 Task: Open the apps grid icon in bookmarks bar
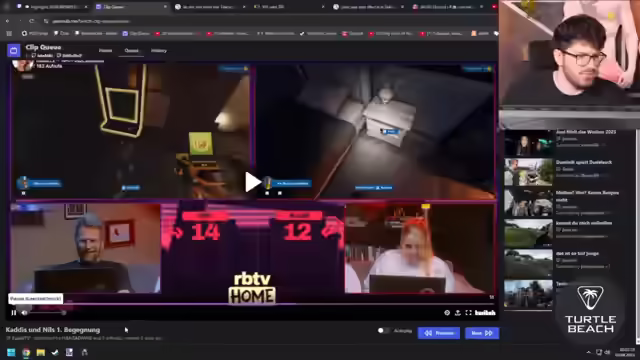[x=9, y=33]
